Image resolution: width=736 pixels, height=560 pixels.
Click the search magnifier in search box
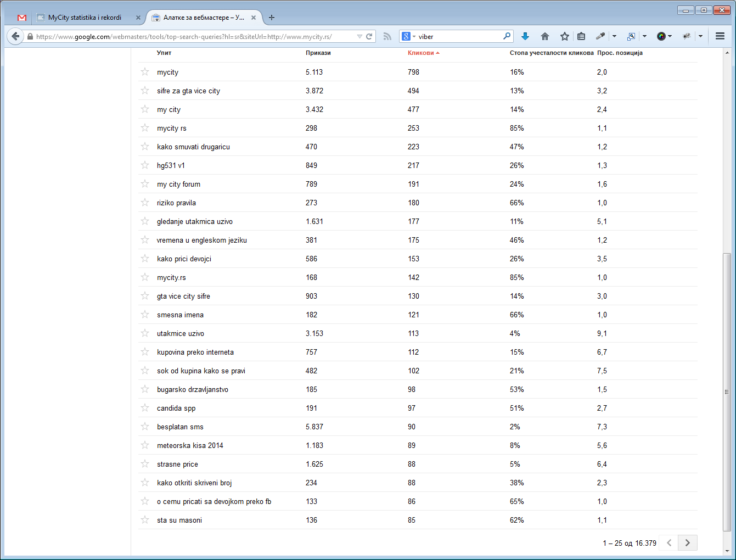tap(507, 36)
